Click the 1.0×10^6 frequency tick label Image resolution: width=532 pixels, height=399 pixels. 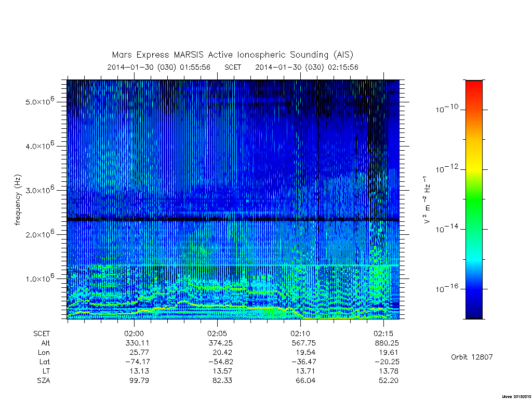pyautogui.click(x=39, y=278)
